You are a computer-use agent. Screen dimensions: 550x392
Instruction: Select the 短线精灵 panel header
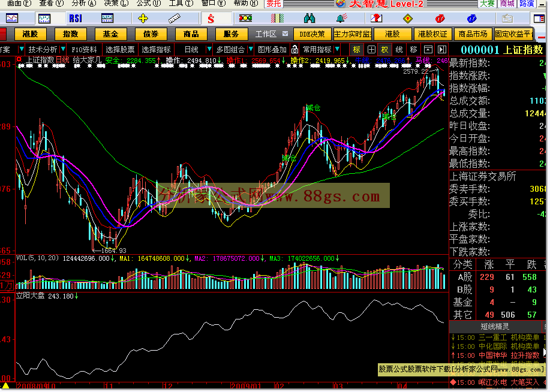pos(495,327)
